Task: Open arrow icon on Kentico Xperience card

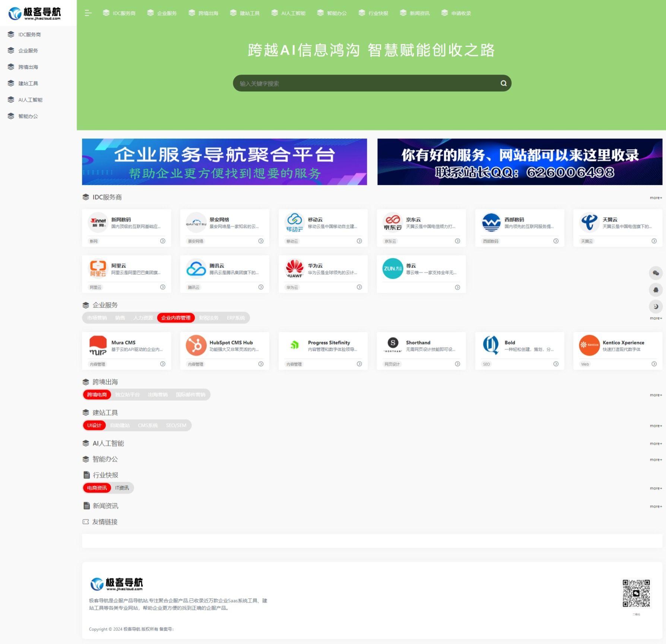Action: [x=654, y=364]
